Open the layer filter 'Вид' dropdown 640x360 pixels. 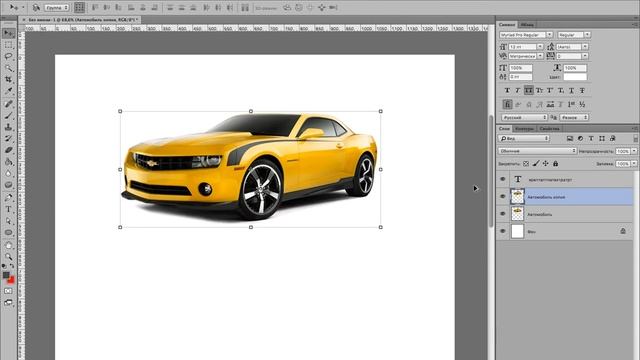pos(524,139)
